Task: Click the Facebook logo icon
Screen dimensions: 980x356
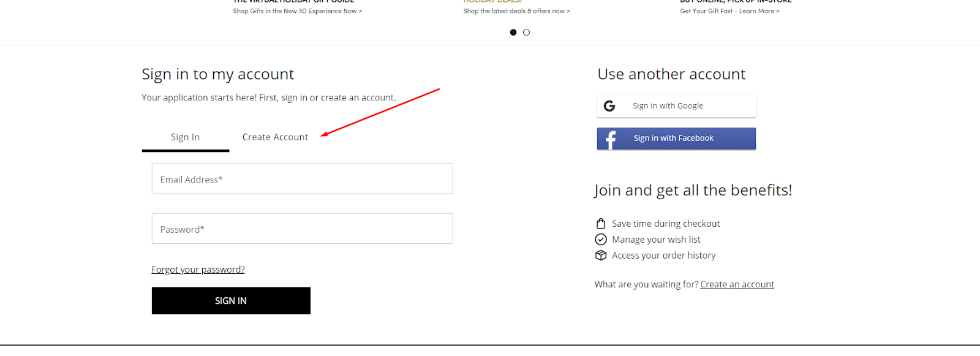Action: pos(611,139)
